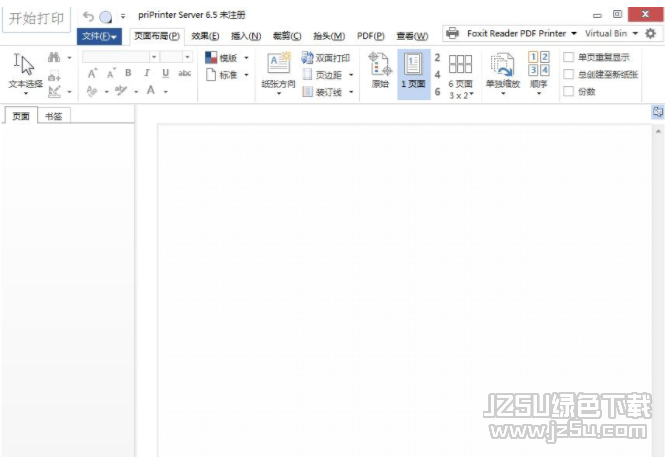Expand the 标准 dropdown arrow

(246, 75)
